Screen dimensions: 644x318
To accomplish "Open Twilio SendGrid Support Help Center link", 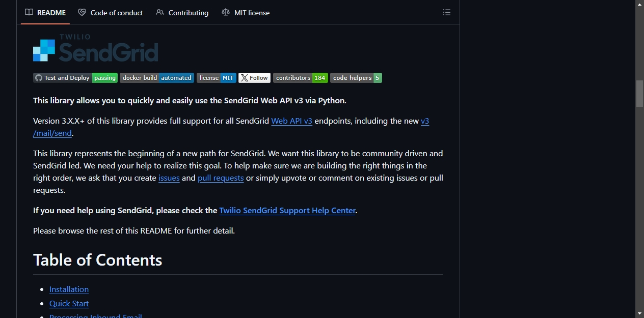I will tap(287, 211).
